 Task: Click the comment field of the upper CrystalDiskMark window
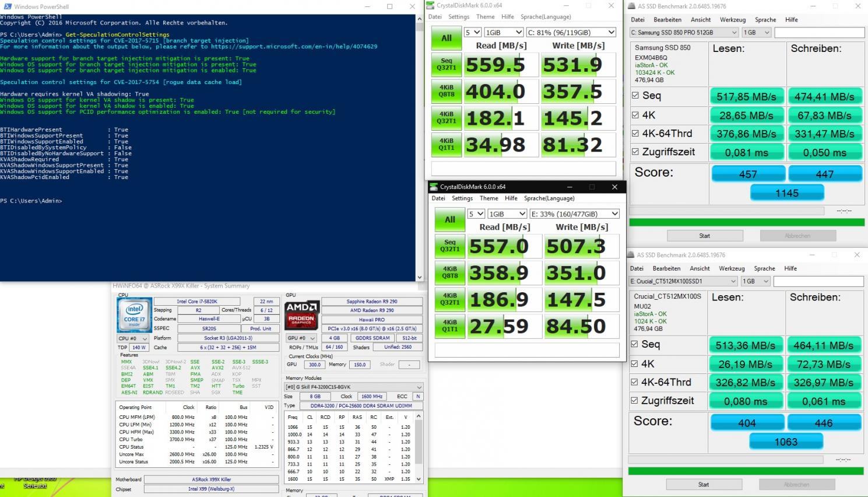[x=523, y=169]
